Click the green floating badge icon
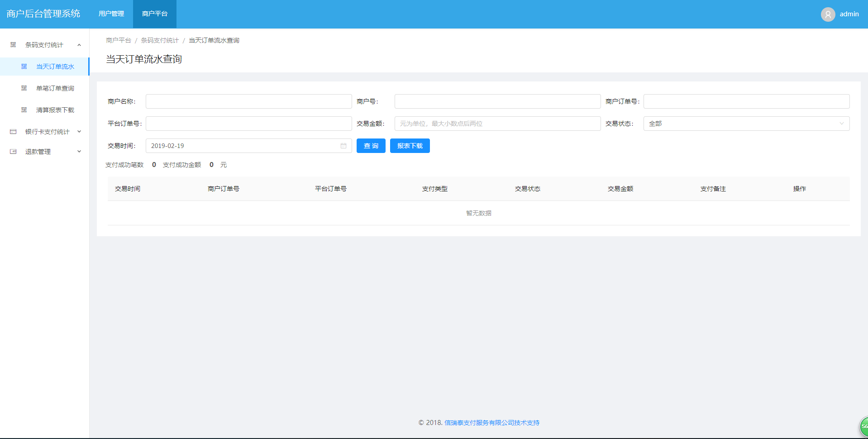 [x=863, y=426]
